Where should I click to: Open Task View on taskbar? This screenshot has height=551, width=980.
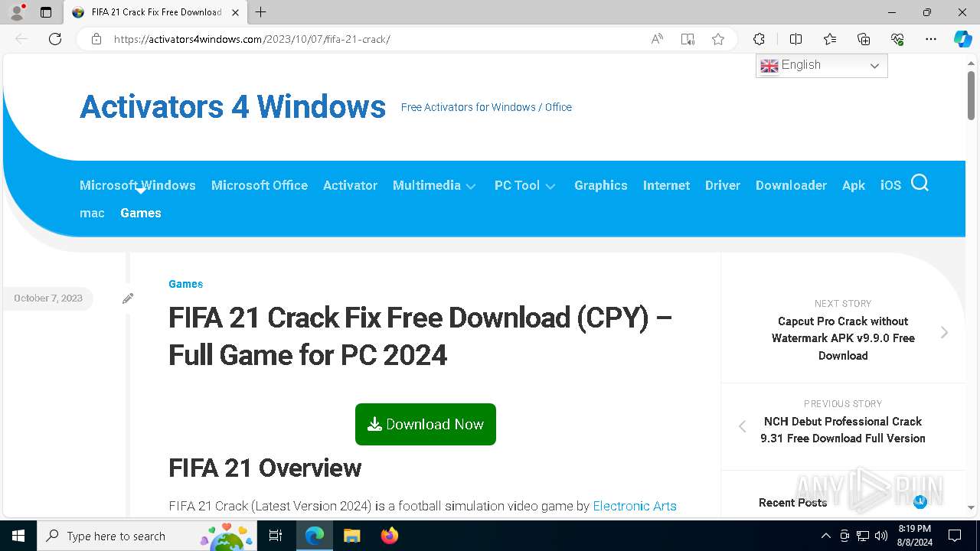[276, 536]
